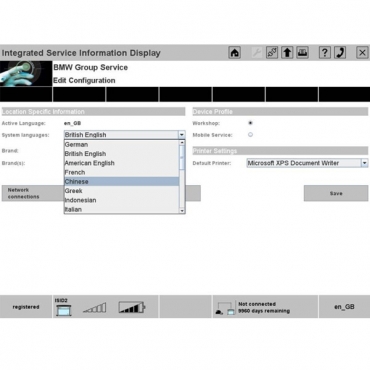370x370 pixels.
Task: Choose German from the language list
Action: point(122,145)
